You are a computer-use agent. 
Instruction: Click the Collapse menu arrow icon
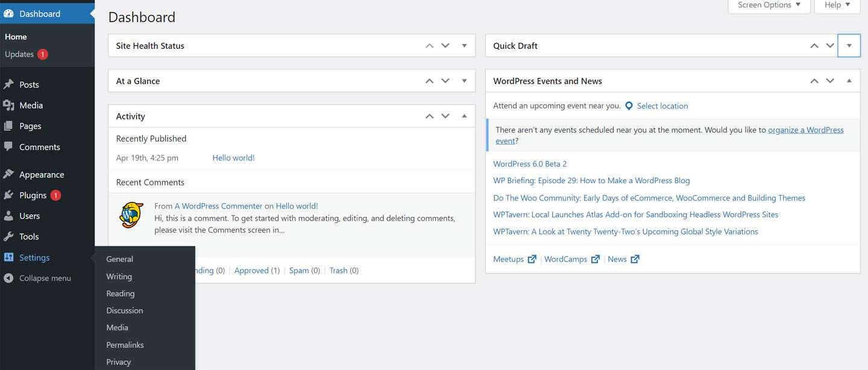[x=8, y=278]
